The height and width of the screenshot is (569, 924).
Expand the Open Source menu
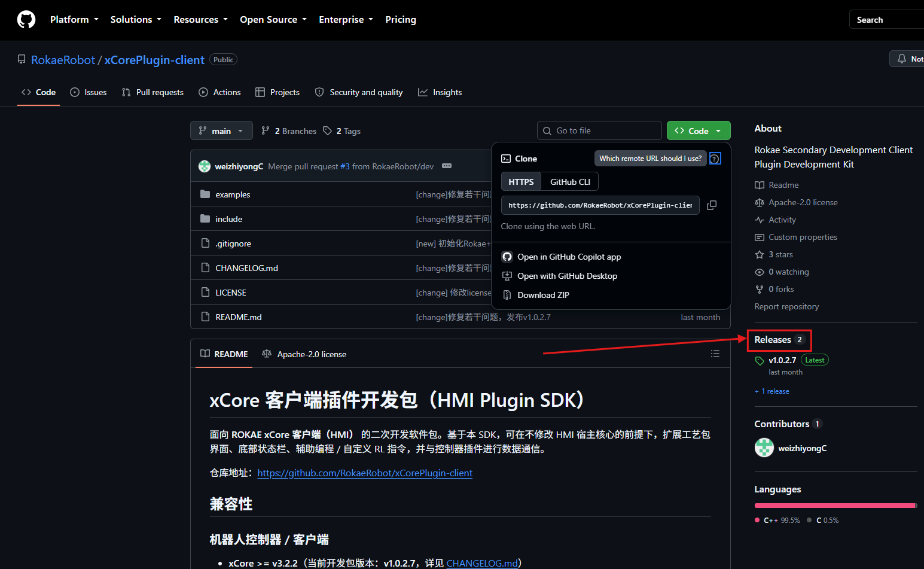click(273, 20)
